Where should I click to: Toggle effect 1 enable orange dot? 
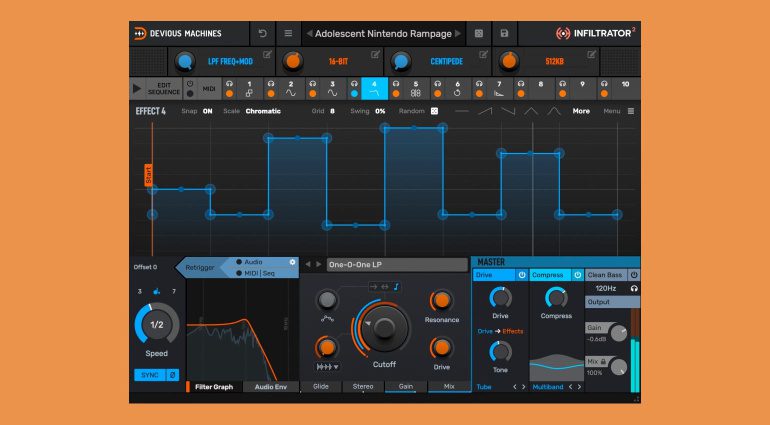229,93
